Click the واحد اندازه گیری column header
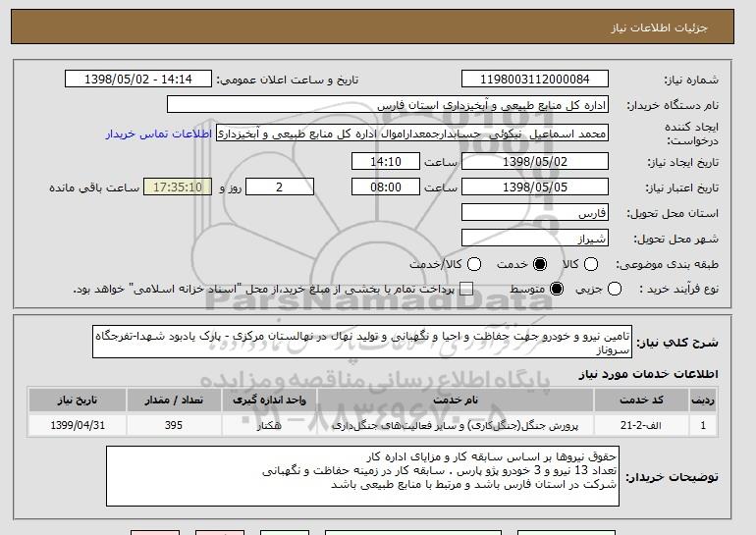 pos(269,401)
